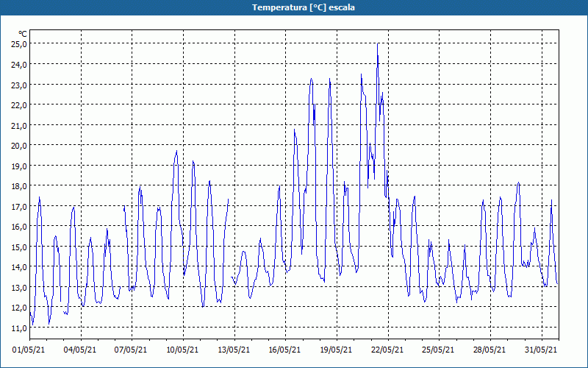Click the 18,0 axis value
Screen dimensions: 588x368
coord(19,186)
